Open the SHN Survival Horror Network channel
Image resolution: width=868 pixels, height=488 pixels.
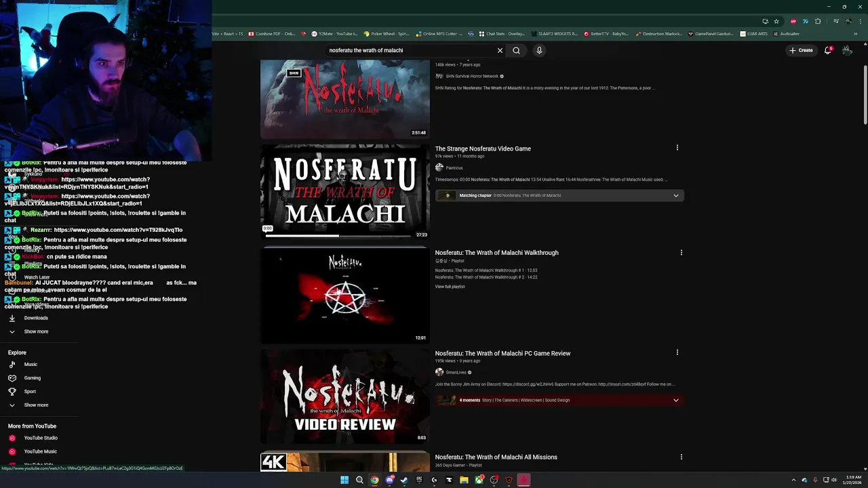coord(471,76)
